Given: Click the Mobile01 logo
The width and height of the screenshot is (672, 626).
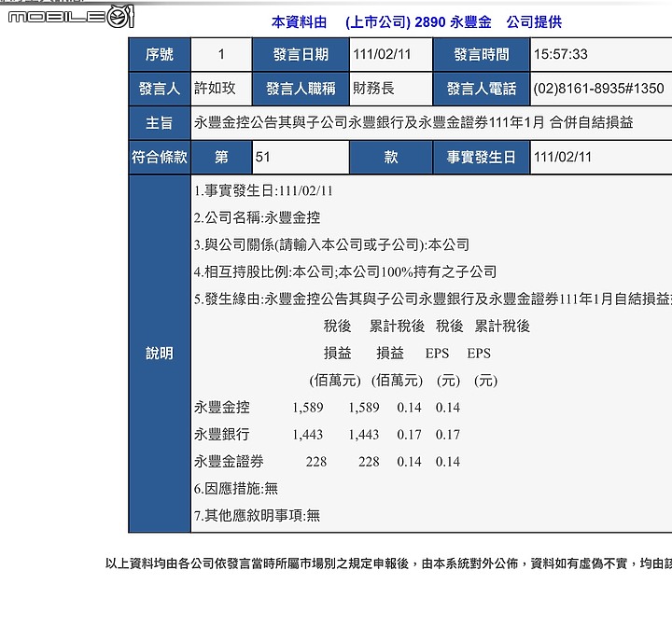Looking at the screenshot, I should [71, 17].
